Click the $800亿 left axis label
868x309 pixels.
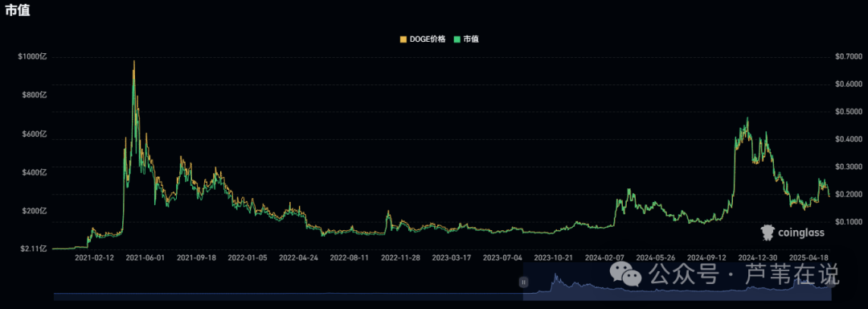point(35,95)
